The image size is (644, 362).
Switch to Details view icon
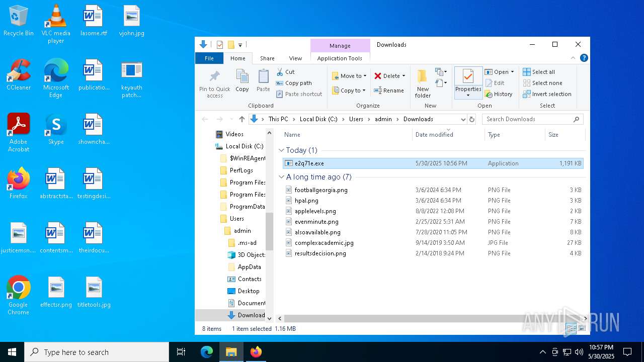[x=571, y=328]
